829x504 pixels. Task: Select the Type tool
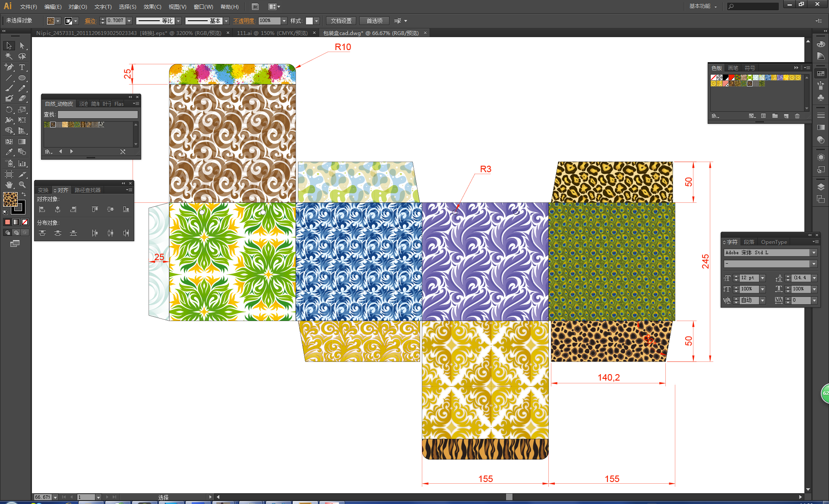22,67
